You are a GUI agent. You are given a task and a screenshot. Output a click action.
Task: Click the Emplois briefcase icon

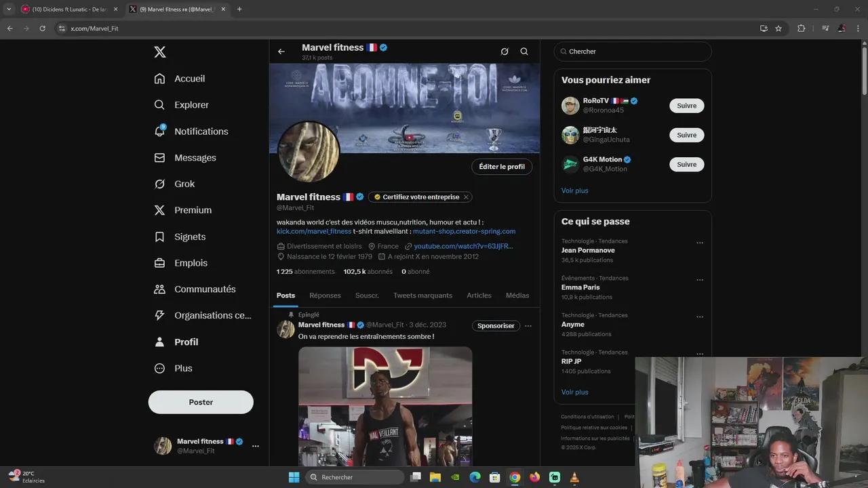[160, 263]
